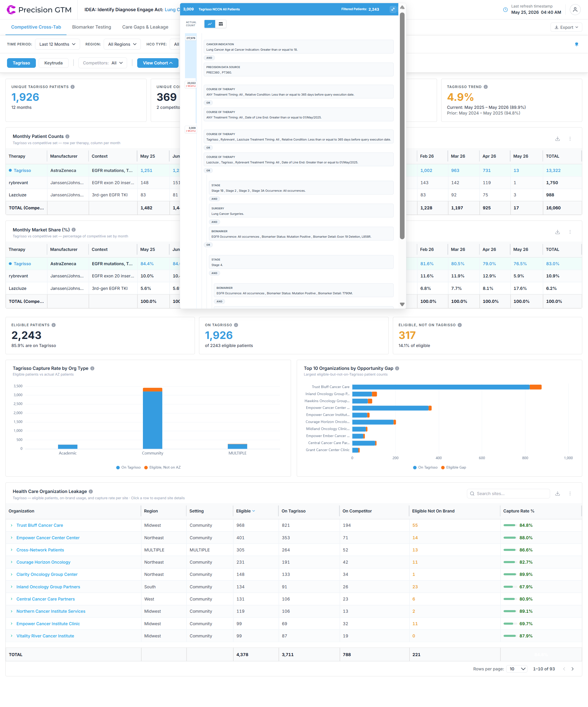588x707 pixels.
Task: Toggle Eligible, Not on AZ legend series
Action: (162, 467)
